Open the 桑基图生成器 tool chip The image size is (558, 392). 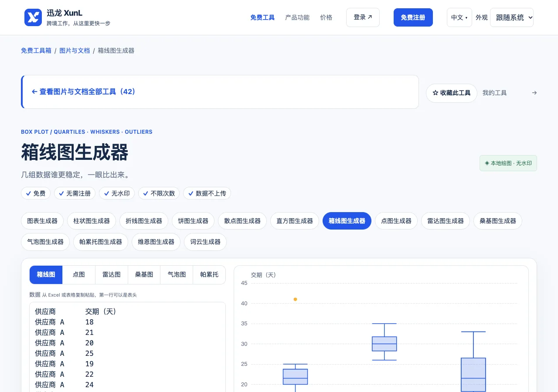[498, 221]
